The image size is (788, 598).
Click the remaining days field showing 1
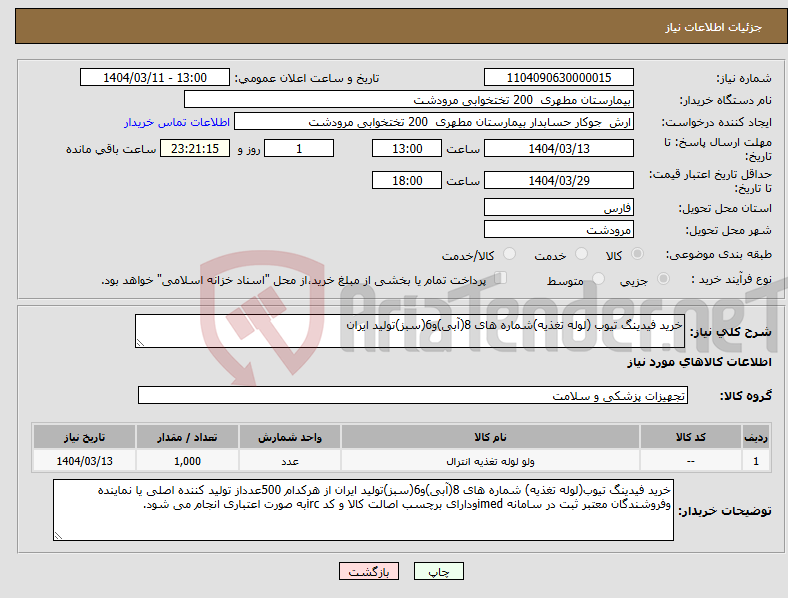pyautogui.click(x=299, y=148)
